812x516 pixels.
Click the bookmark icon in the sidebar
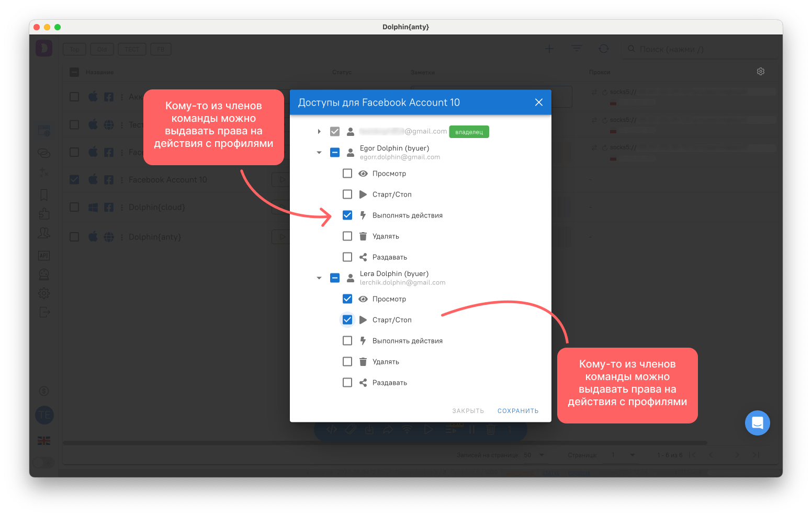(x=44, y=195)
